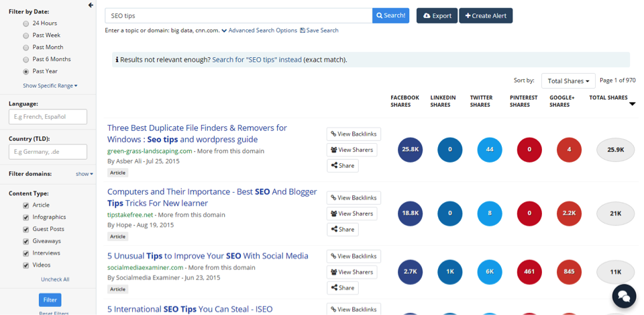View Backlinks for Computers and Their Importance
Screen dimensions: 644x315
[354, 198]
